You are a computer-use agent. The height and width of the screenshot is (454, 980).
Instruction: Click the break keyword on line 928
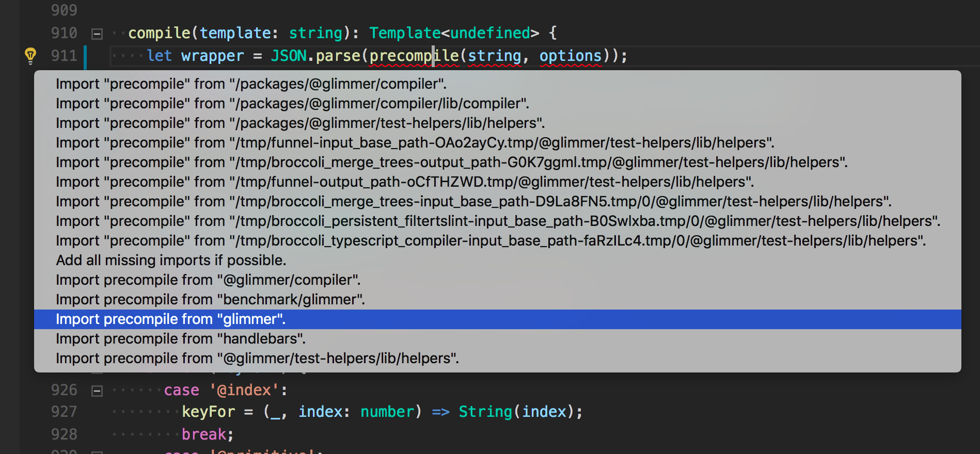click(x=203, y=434)
